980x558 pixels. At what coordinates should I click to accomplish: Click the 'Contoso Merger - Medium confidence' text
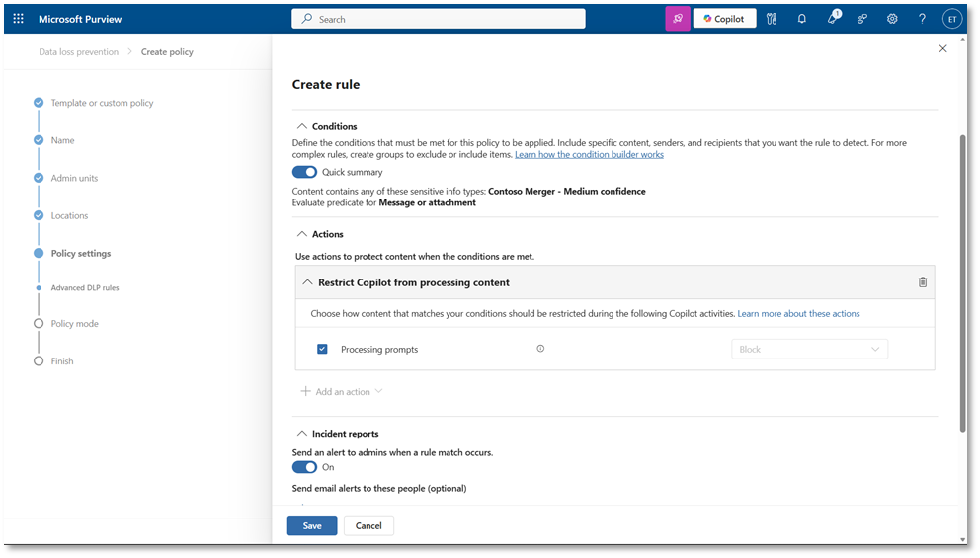coord(567,192)
